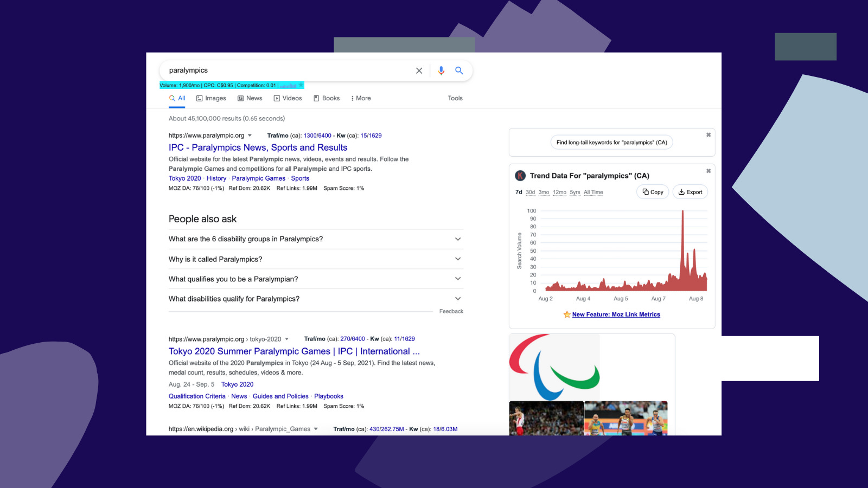This screenshot has height=488, width=868.
Task: Select the 12mo trend range
Action: [560, 192]
